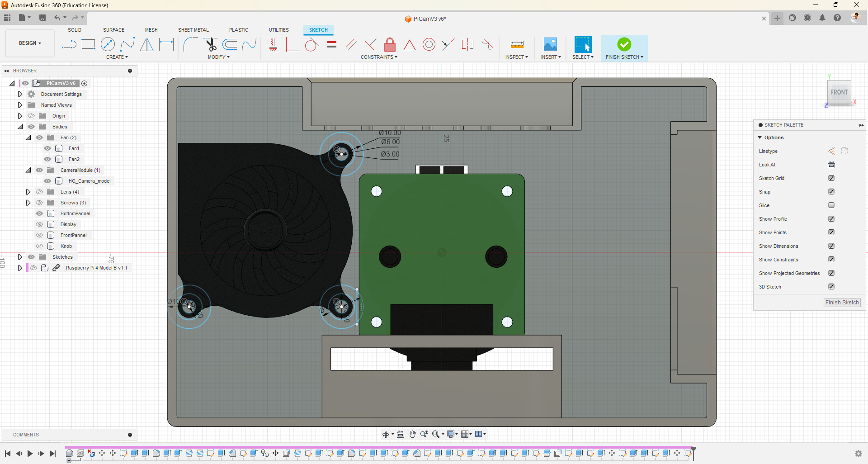Select the 2-point rectangle sketch tool

tap(88, 44)
